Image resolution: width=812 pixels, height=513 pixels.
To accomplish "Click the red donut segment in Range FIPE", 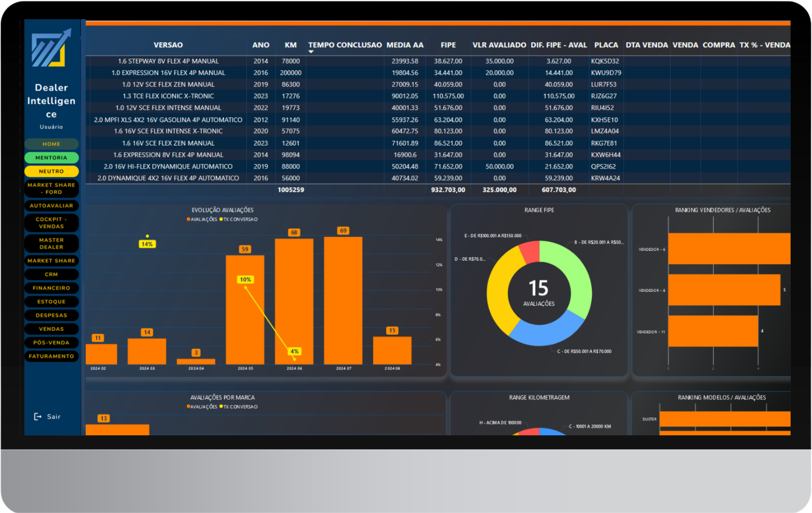I will tap(530, 251).
